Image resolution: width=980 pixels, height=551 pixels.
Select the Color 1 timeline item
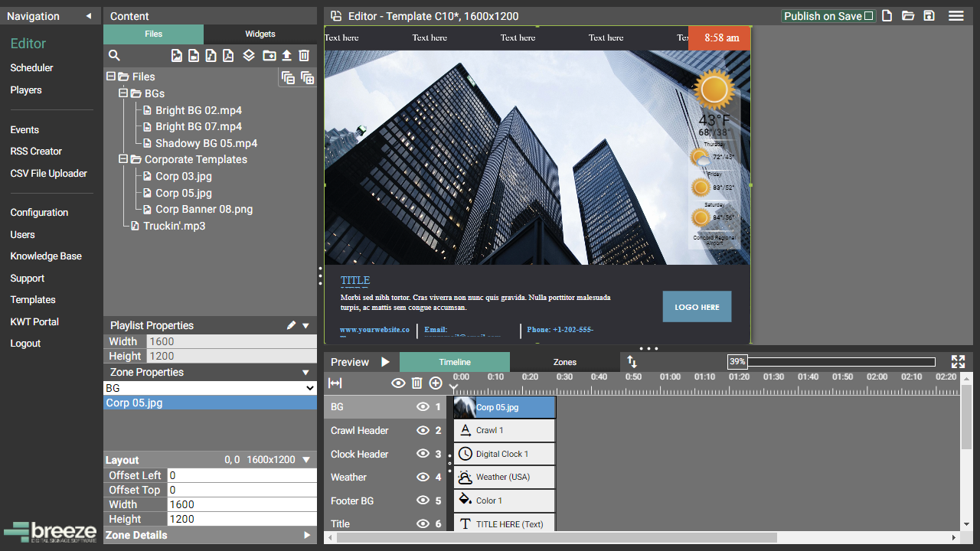[x=504, y=500]
